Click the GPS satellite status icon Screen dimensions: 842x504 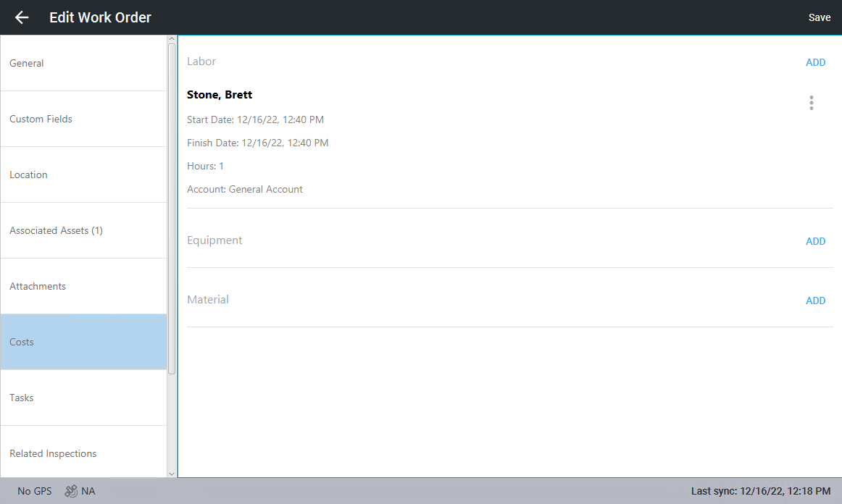click(71, 491)
